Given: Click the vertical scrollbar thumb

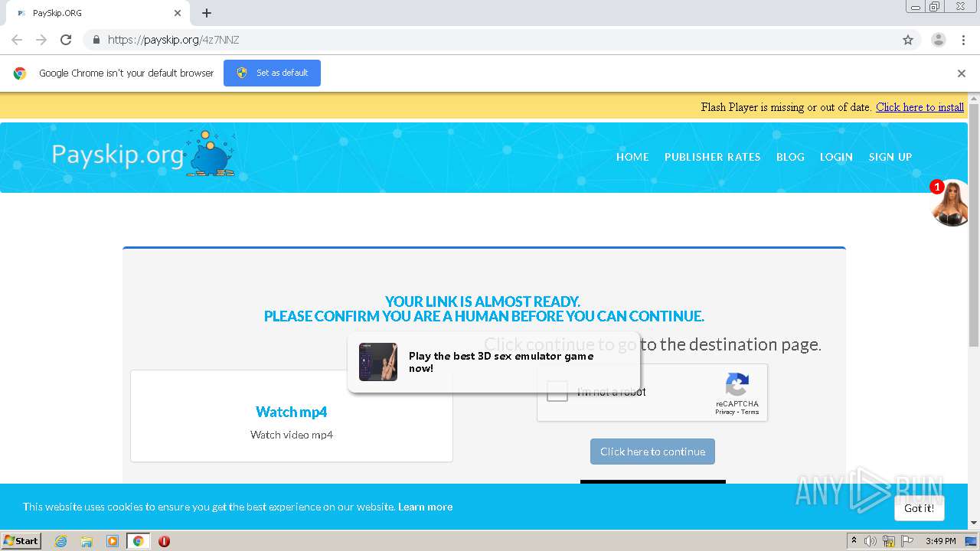Looking at the screenshot, I should pos(974,226).
